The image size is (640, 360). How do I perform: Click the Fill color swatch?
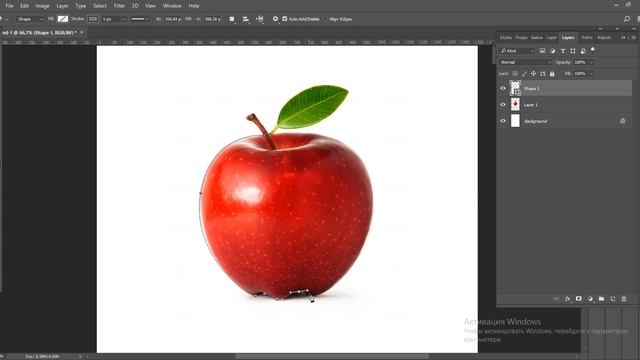point(63,19)
